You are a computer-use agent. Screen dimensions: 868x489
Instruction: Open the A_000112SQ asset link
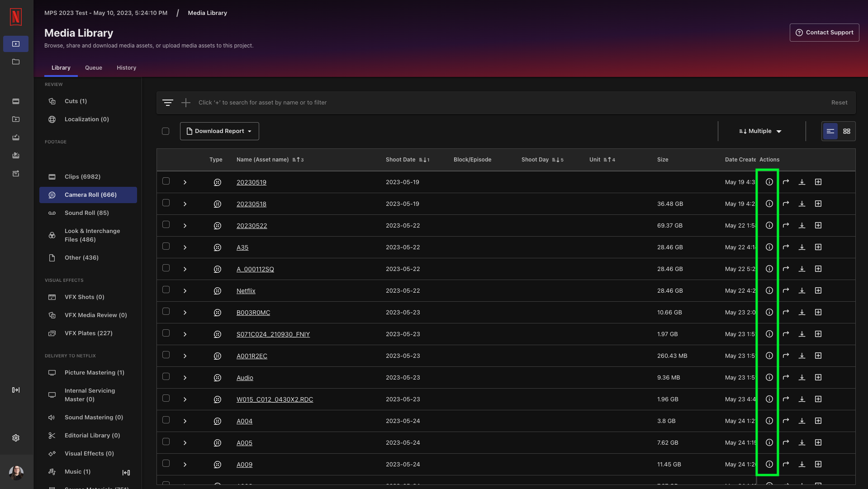click(x=255, y=269)
